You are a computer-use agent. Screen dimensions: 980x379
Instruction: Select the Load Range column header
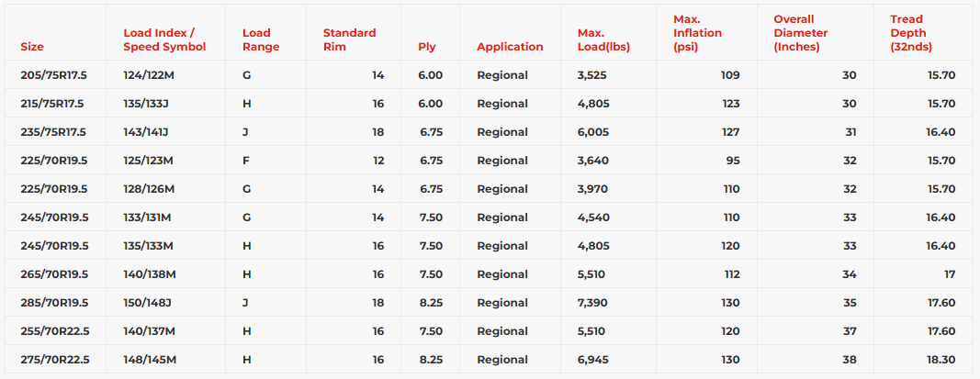(x=261, y=39)
